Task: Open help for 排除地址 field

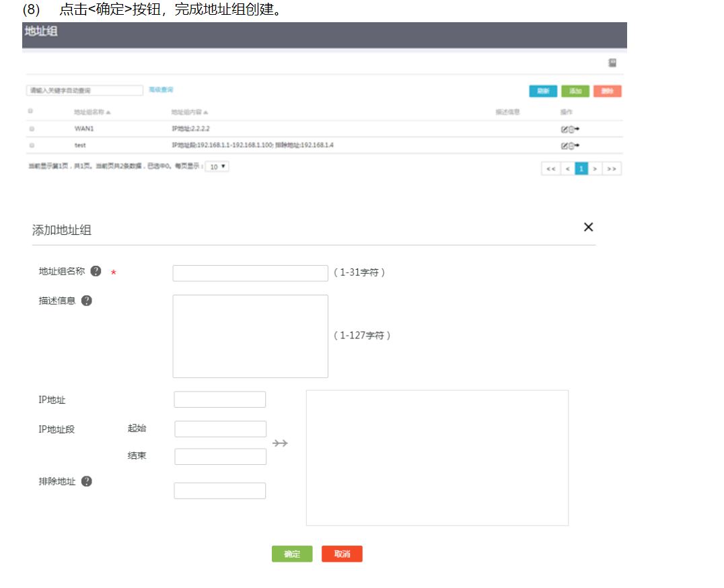Action: pyautogui.click(x=86, y=482)
